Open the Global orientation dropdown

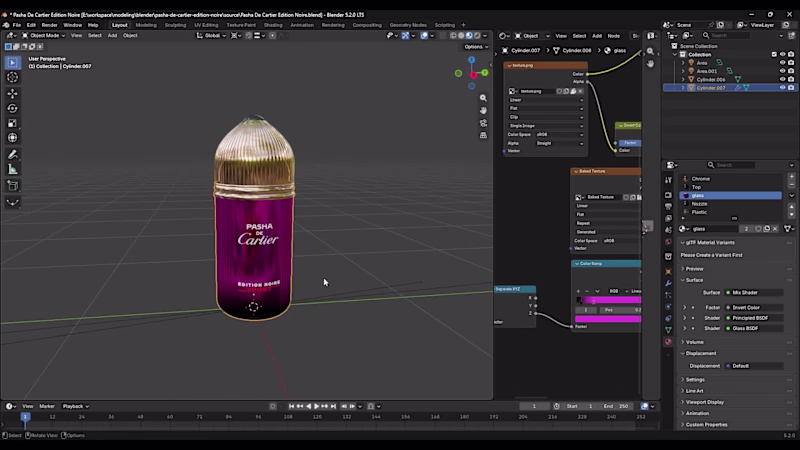pos(211,36)
